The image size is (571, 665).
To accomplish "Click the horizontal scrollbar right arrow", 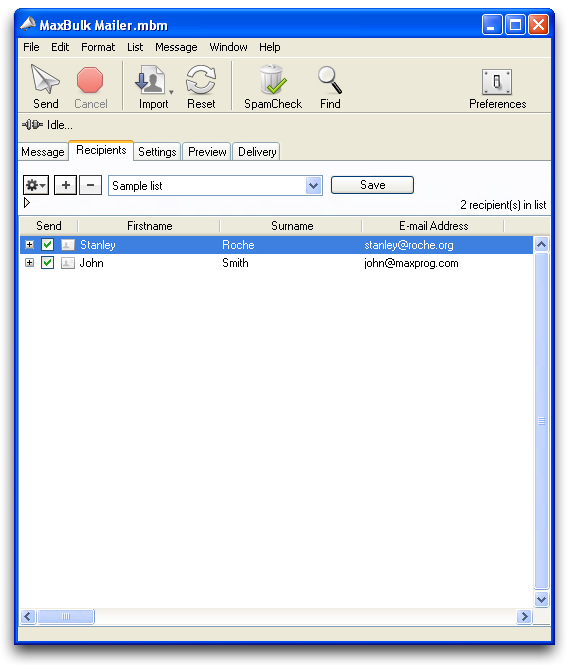I will pos(524,616).
